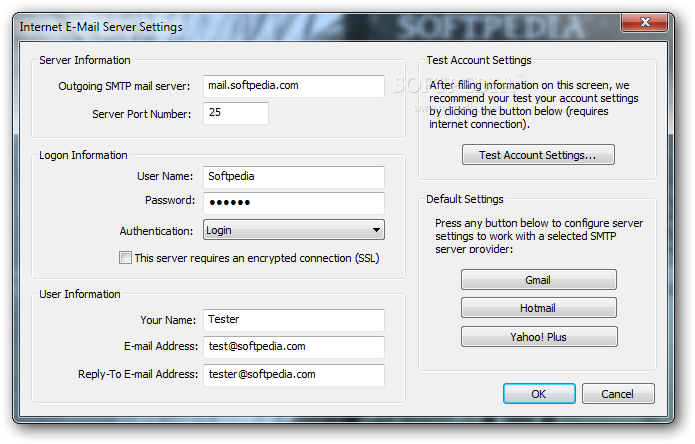This screenshot has width=695, height=444.
Task: Confirm the settings with OK
Action: tap(539, 393)
